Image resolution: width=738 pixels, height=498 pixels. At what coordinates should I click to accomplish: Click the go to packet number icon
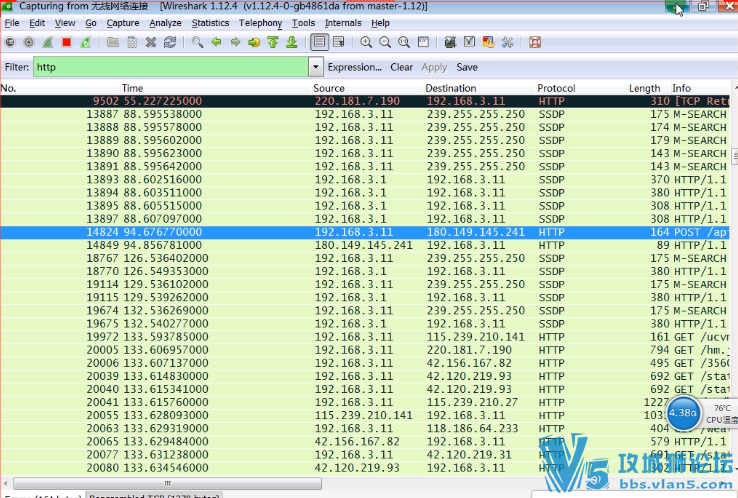254,42
